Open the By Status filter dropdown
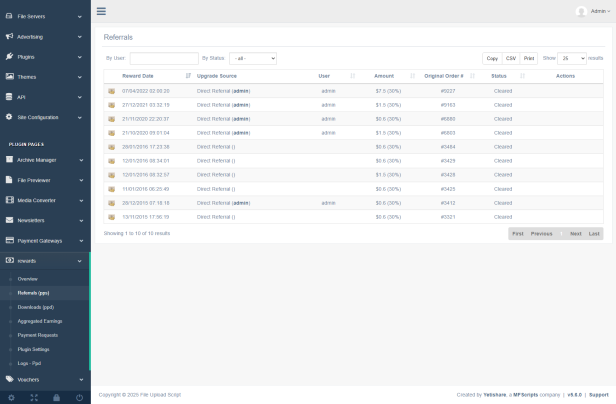Image resolution: width=616 pixels, height=404 pixels. (x=252, y=58)
